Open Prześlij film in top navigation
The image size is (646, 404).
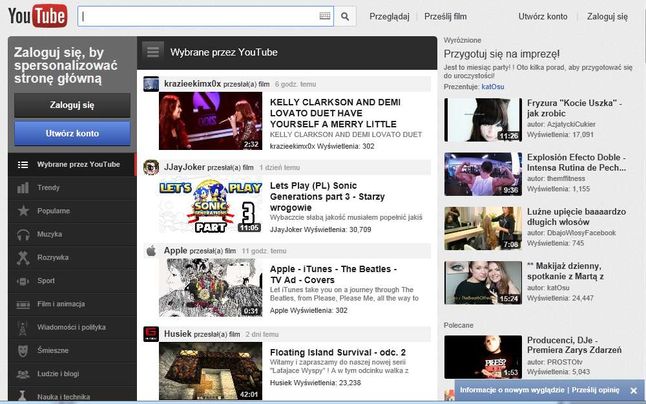tap(445, 16)
